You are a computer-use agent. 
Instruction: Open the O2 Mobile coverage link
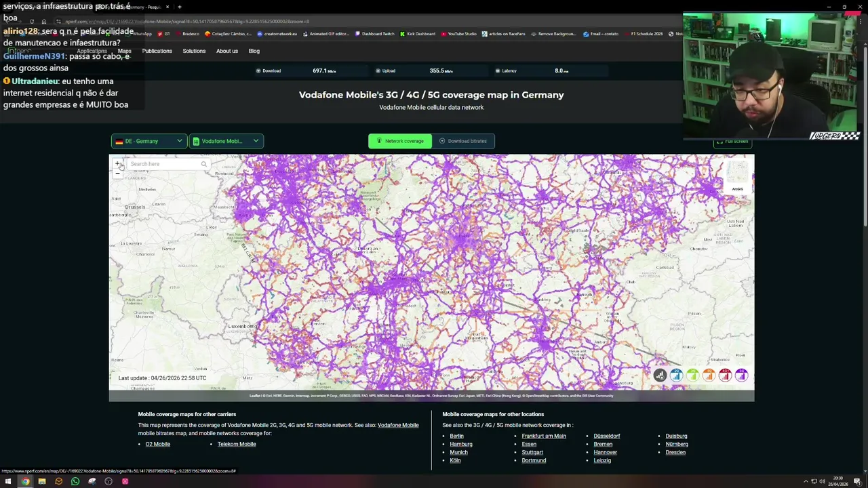pos(157,444)
